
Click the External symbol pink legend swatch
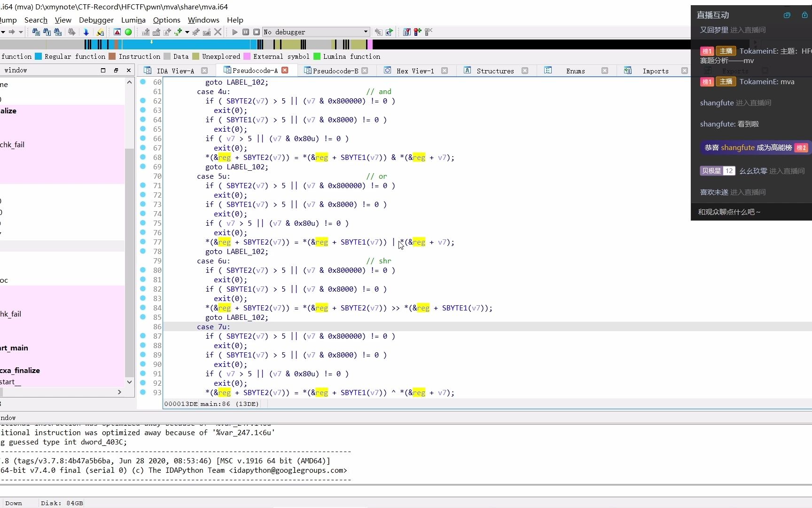247,56
